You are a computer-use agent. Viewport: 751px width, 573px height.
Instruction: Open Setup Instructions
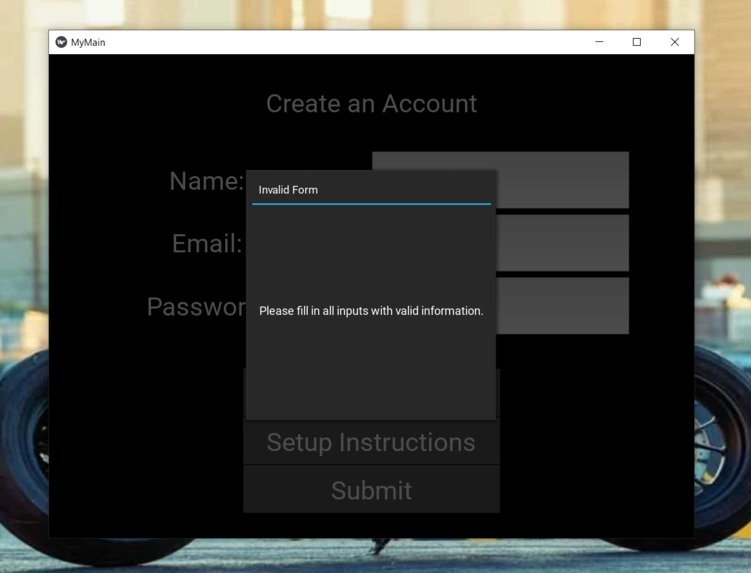371,442
